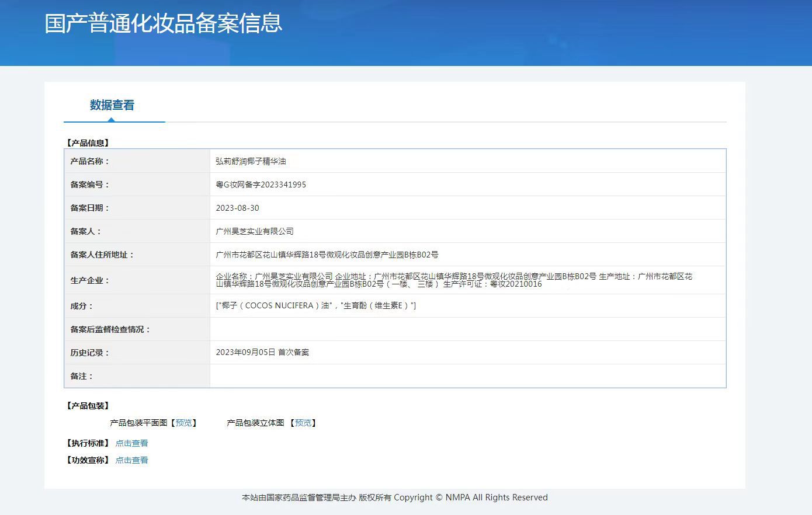Click the 备案人住所地址 row label
This screenshot has height=515, width=812.
pyautogui.click(x=102, y=255)
